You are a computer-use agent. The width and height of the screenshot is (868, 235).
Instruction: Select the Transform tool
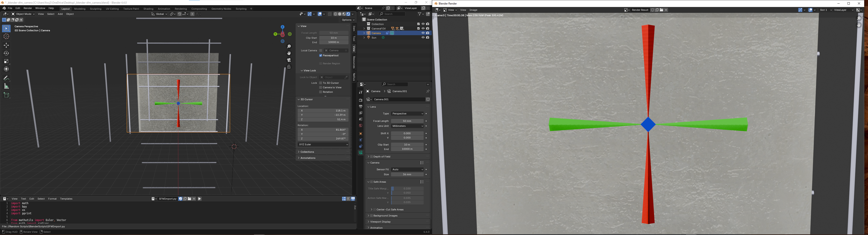tap(6, 69)
